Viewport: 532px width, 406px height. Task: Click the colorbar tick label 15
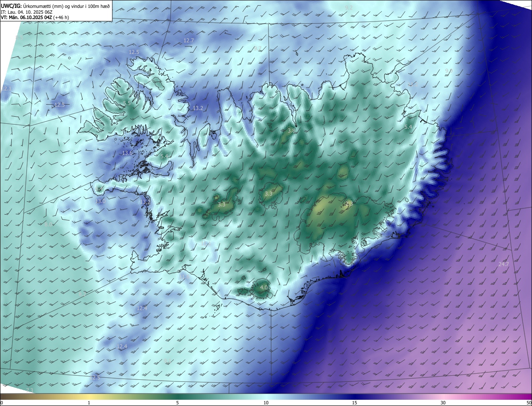[355, 403]
